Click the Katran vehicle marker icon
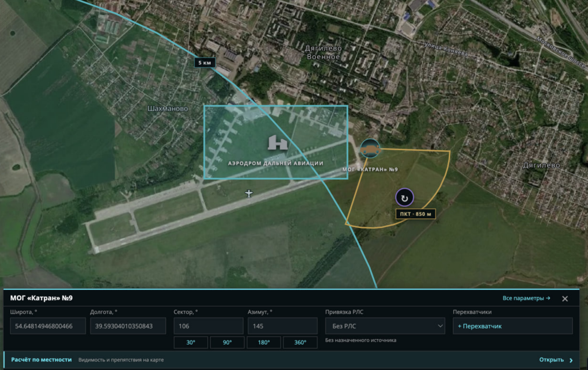Screen dimensions: 588x370 coord(370,149)
